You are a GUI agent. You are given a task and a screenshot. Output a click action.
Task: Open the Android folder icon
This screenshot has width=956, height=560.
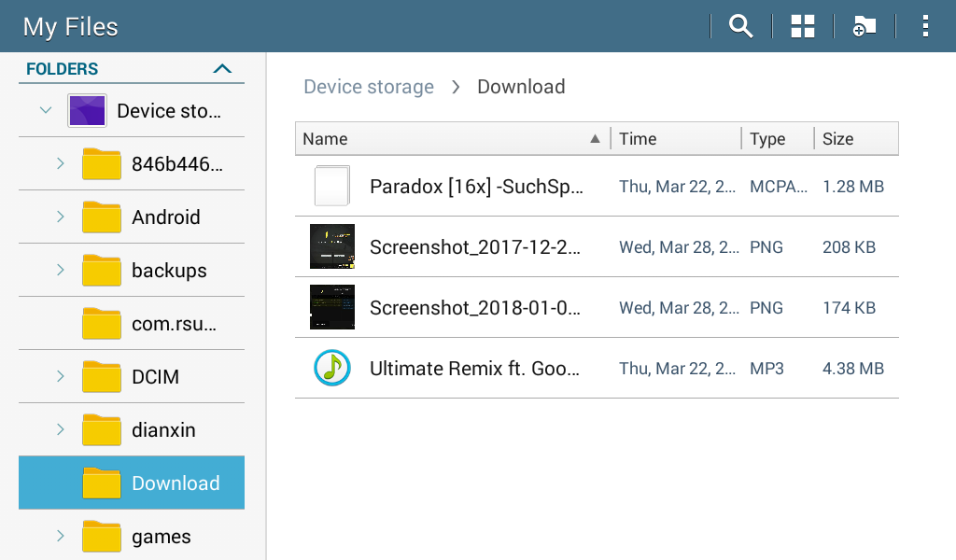pyautogui.click(x=102, y=217)
